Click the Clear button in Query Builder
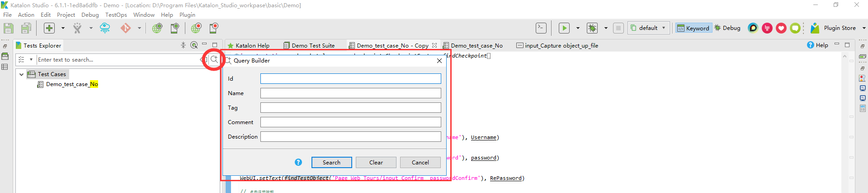 (376, 163)
